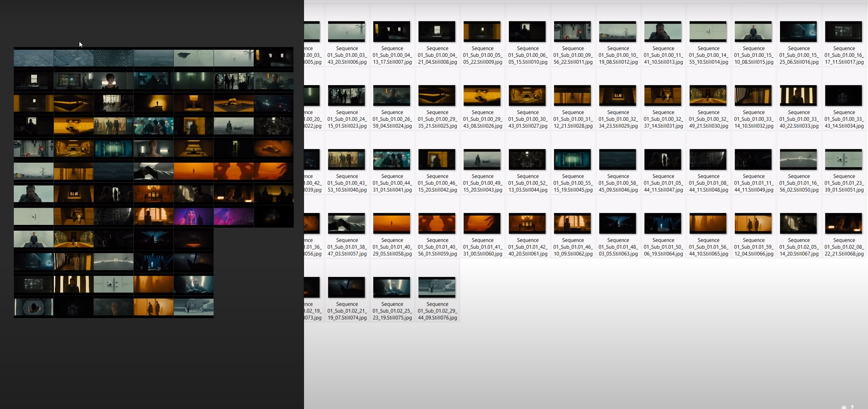Click the Still007.jpg image thumbnail

[392, 32]
